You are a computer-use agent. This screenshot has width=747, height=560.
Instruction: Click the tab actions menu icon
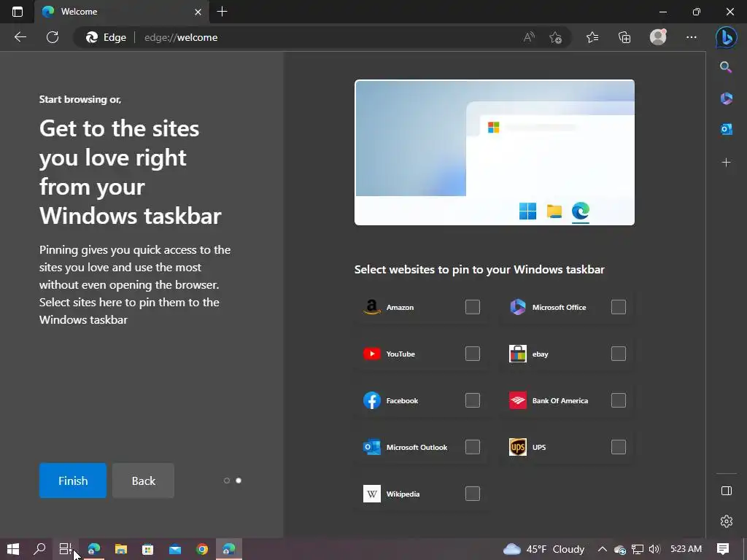click(18, 12)
